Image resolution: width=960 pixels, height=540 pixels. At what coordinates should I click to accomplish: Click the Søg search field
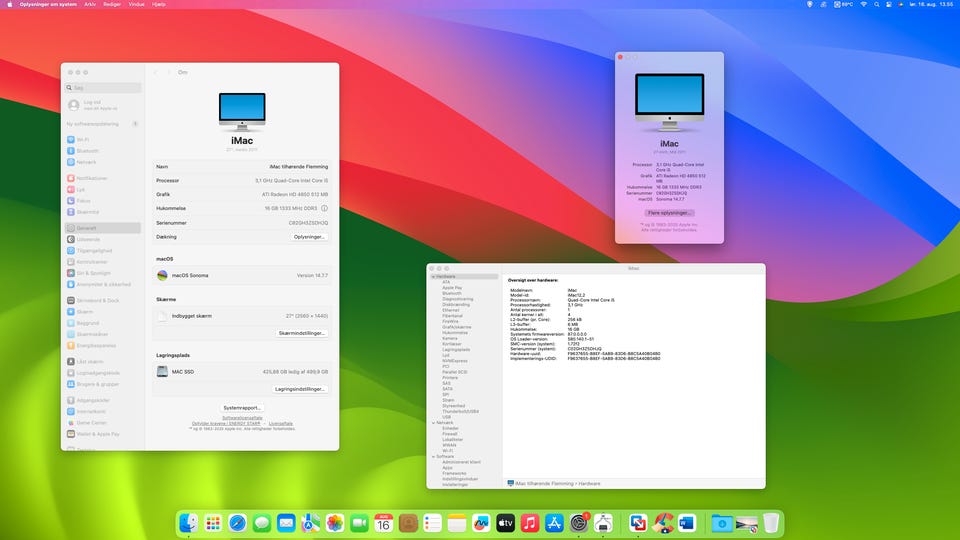tap(104, 87)
